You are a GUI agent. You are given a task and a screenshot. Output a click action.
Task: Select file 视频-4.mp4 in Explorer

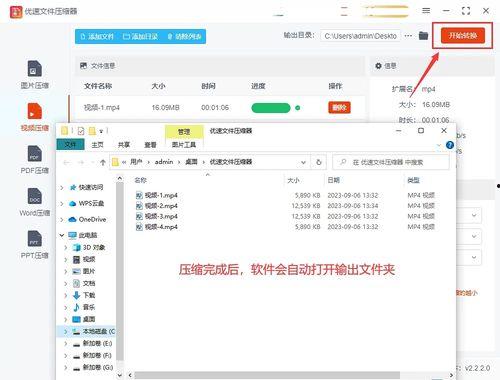click(x=157, y=227)
